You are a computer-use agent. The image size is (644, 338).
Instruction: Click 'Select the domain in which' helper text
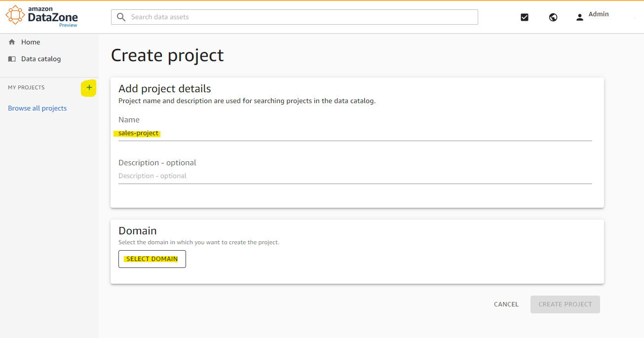199,242
